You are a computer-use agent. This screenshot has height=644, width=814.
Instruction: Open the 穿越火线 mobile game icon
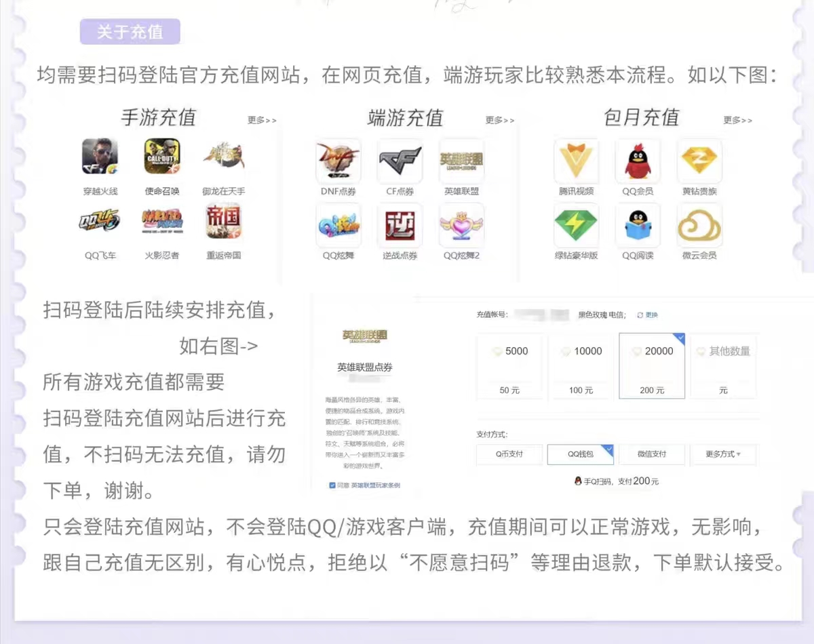click(100, 157)
